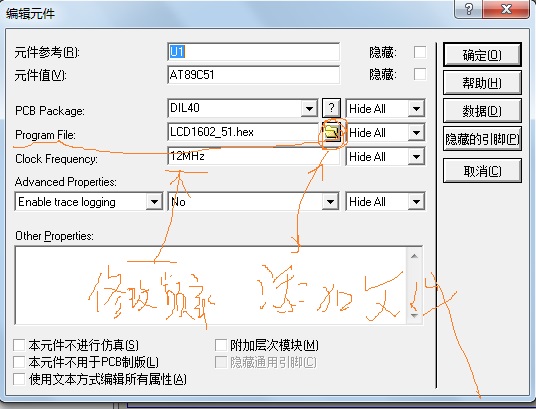Click the title bar help question icon
Image resolution: width=536 pixels, height=409 pixels.
coord(468,9)
